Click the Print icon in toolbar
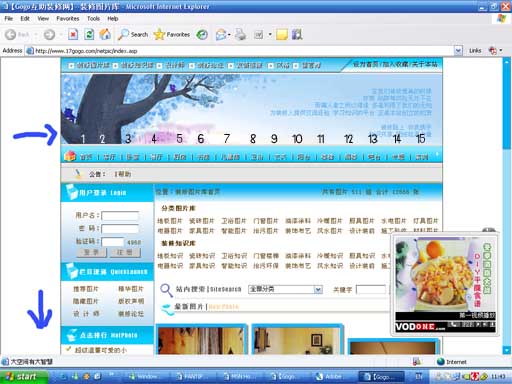The image size is (512, 384). coord(240,34)
